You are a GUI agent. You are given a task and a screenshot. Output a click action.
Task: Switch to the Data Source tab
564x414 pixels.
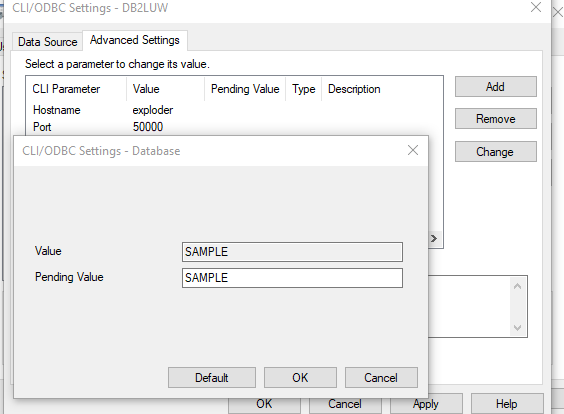click(47, 42)
